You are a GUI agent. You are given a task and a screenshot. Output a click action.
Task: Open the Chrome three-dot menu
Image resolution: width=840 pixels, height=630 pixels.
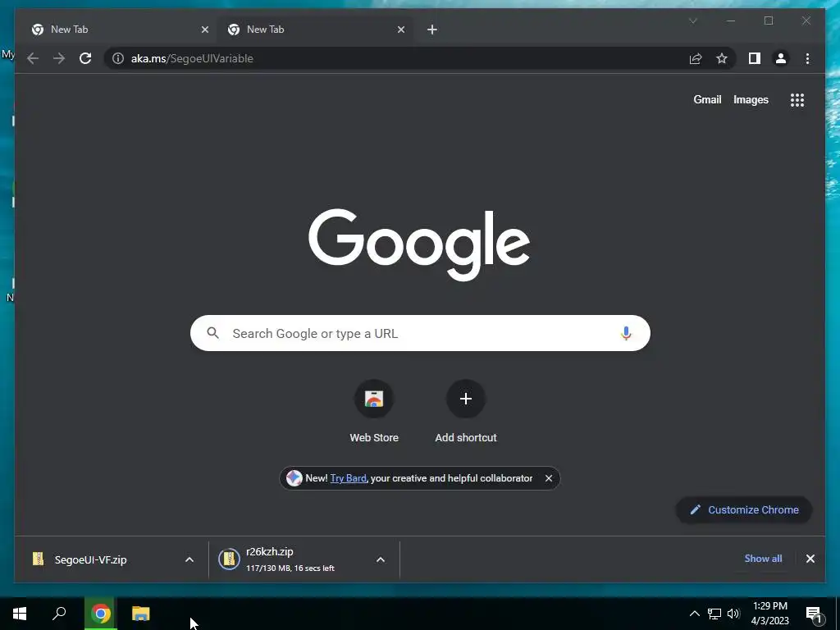807,58
